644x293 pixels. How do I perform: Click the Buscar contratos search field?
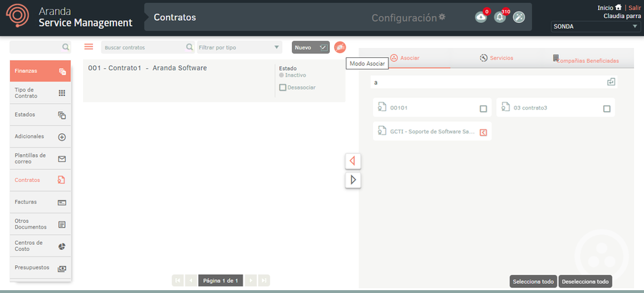[143, 47]
